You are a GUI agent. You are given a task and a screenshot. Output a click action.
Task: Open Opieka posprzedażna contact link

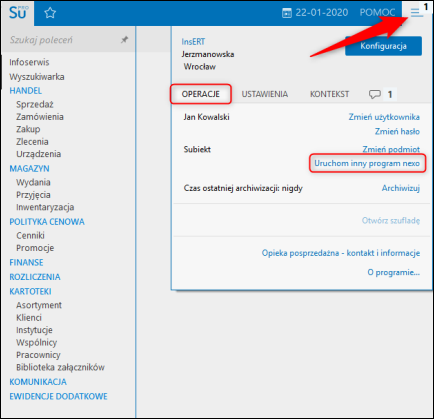(x=341, y=253)
